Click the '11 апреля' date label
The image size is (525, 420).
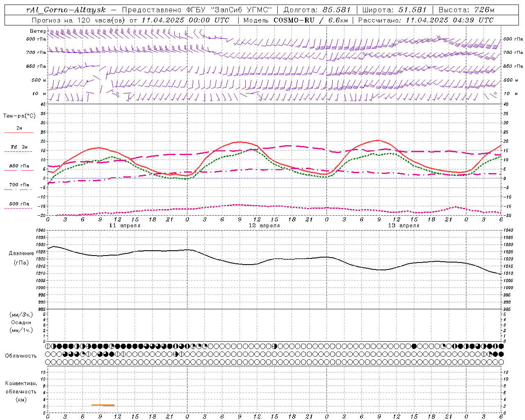125,226
